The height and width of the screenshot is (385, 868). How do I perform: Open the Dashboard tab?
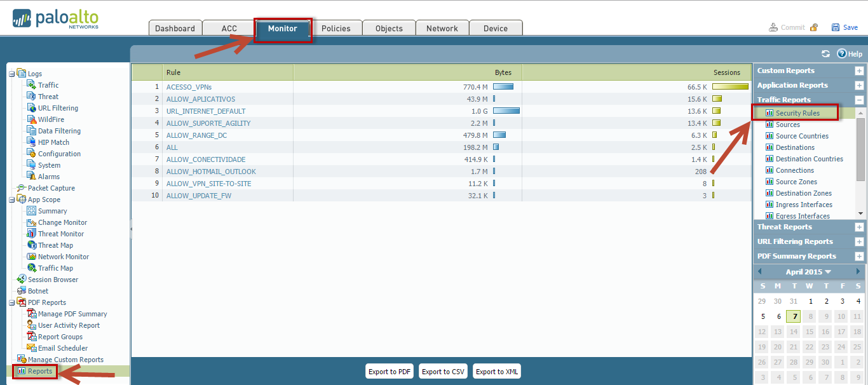pyautogui.click(x=175, y=29)
